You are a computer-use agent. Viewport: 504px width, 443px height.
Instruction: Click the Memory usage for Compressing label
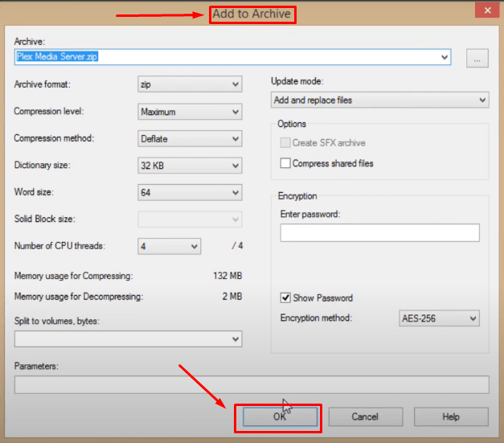tap(73, 276)
